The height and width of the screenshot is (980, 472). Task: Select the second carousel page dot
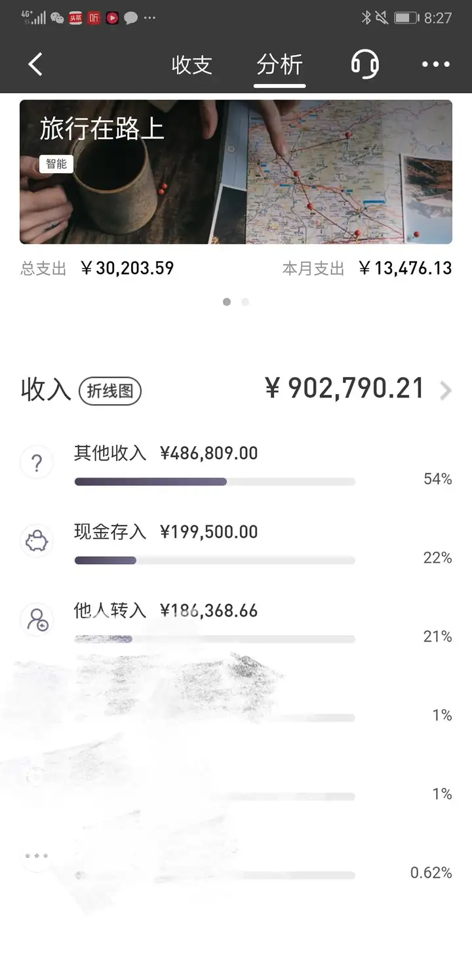[245, 302]
